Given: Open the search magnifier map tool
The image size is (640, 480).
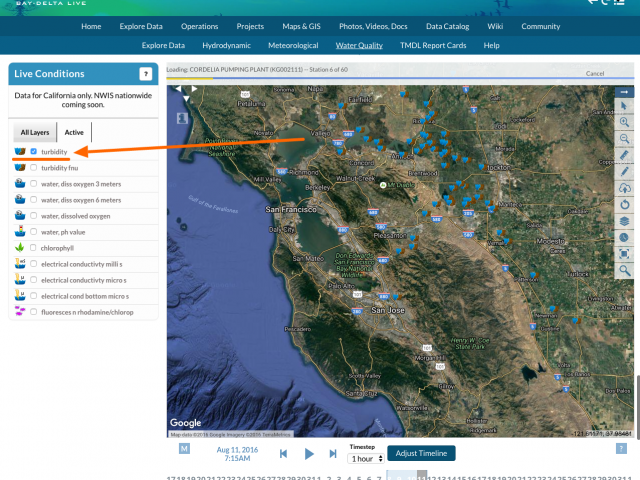Looking at the screenshot, I should [x=624, y=270].
